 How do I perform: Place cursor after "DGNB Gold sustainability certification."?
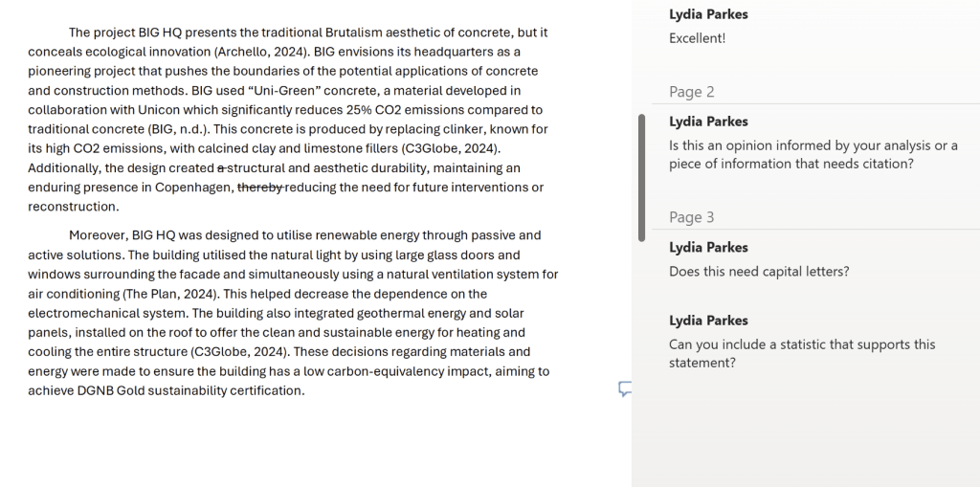click(305, 390)
